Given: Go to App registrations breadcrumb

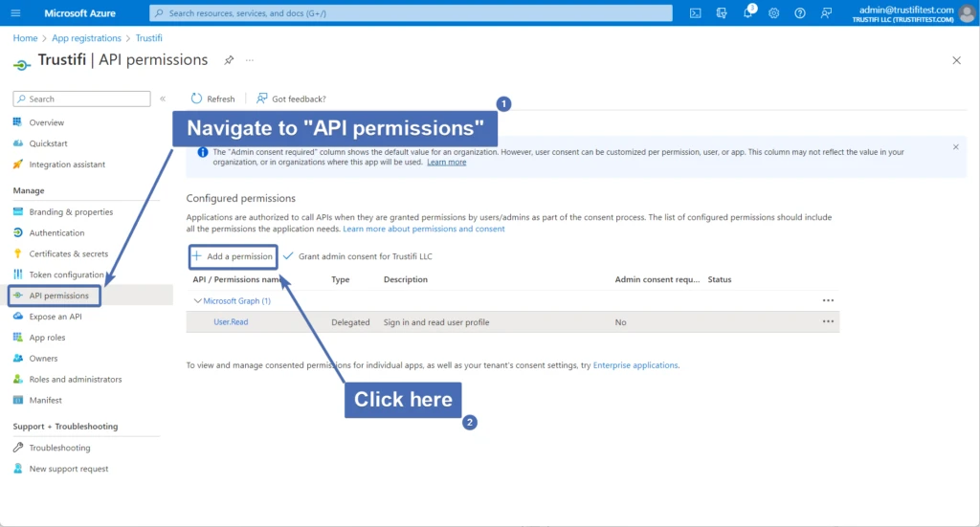Looking at the screenshot, I should click(x=86, y=38).
